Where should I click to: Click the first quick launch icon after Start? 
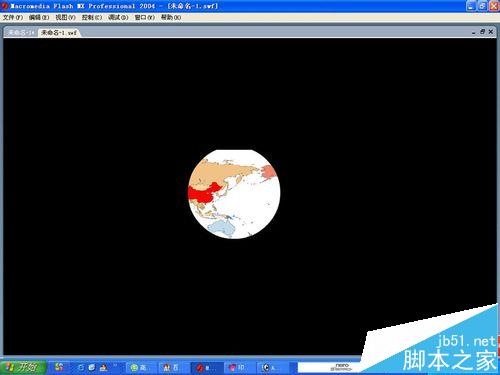pyautogui.click(x=59, y=367)
